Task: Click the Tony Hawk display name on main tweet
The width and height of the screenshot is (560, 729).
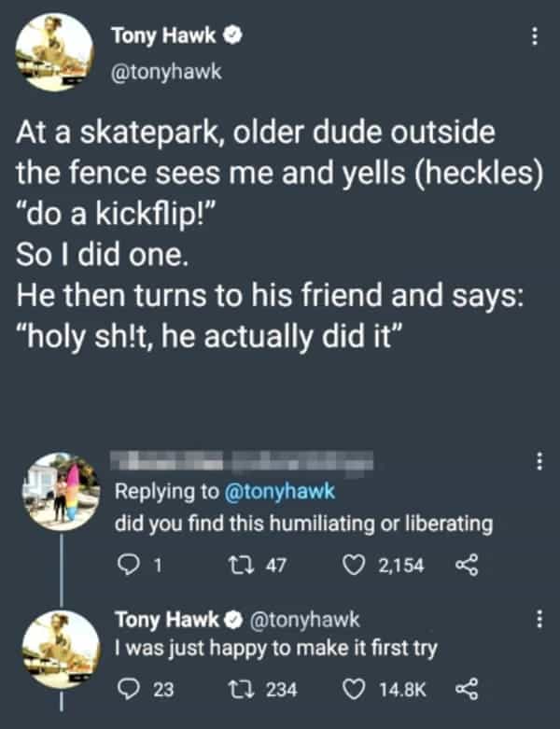Action: coord(164,35)
